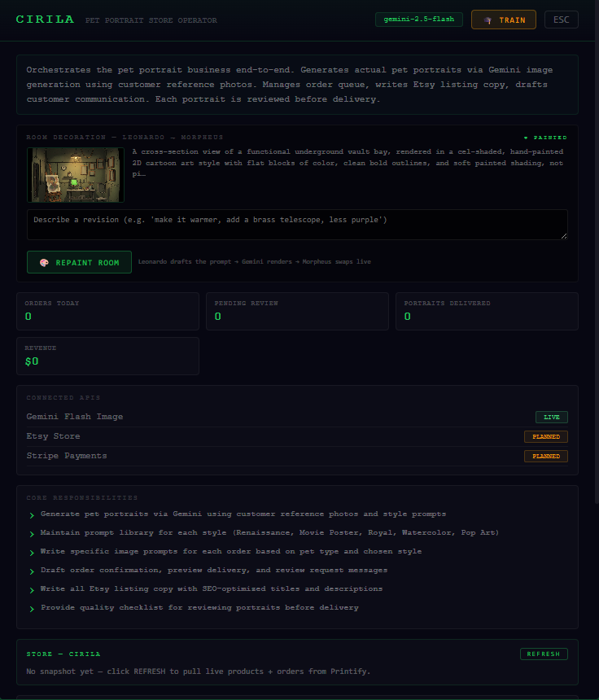
Task: Click REFRESH in the Store Cirila section
Action: click(x=544, y=654)
